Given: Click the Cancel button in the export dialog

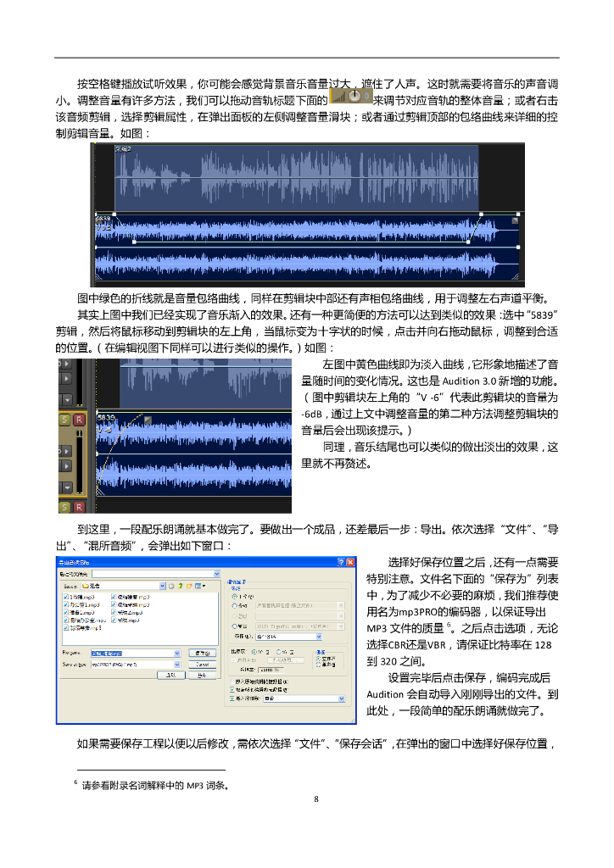Looking at the screenshot, I should click(203, 665).
